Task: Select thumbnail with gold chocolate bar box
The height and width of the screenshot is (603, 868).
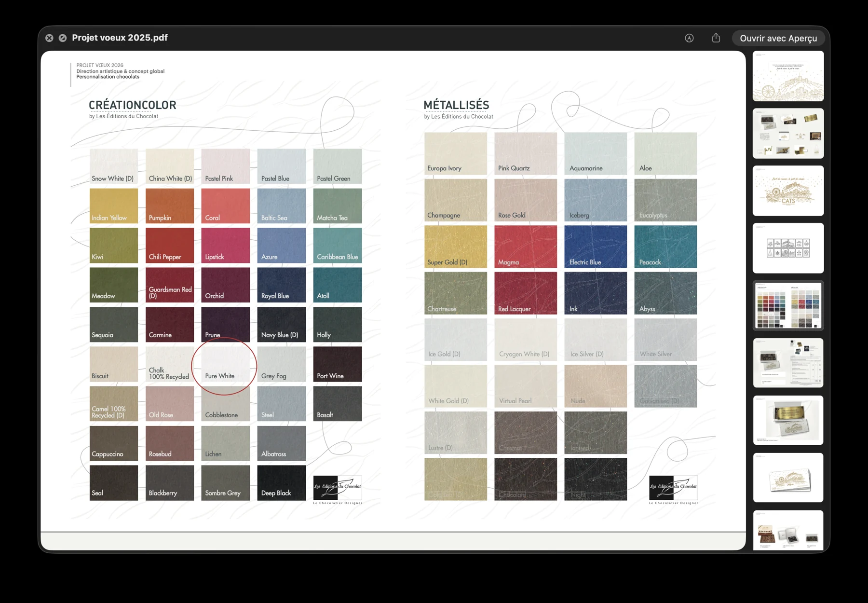Action: tap(788, 420)
